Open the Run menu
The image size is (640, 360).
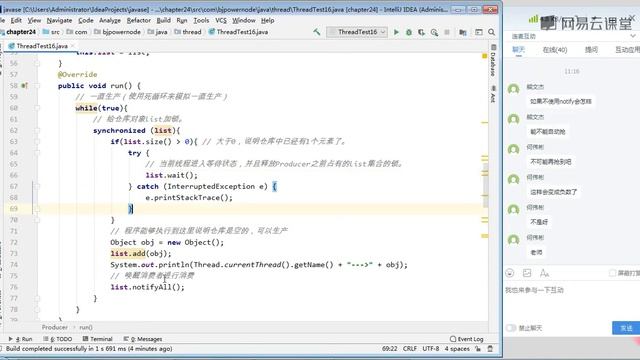pyautogui.click(x=182, y=20)
